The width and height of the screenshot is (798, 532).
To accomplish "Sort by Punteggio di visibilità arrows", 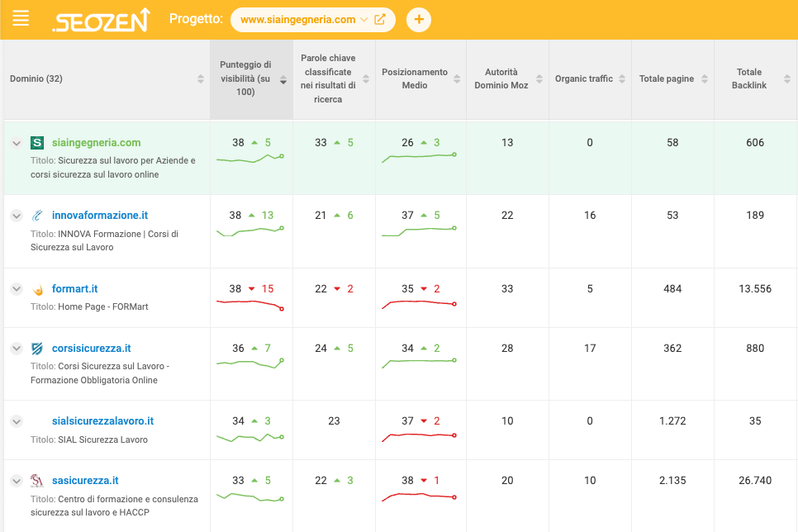I will (283, 79).
